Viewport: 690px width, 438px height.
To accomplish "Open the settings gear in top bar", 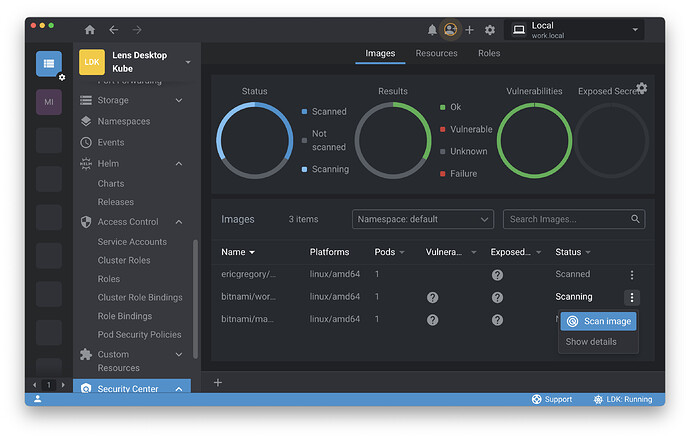I will [490, 30].
